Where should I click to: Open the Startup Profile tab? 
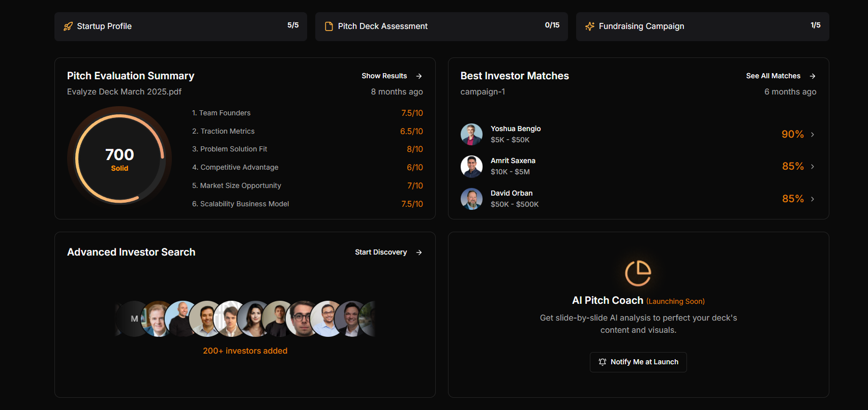(x=181, y=26)
